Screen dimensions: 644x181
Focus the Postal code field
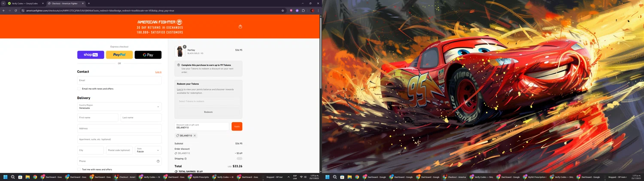[119, 150]
